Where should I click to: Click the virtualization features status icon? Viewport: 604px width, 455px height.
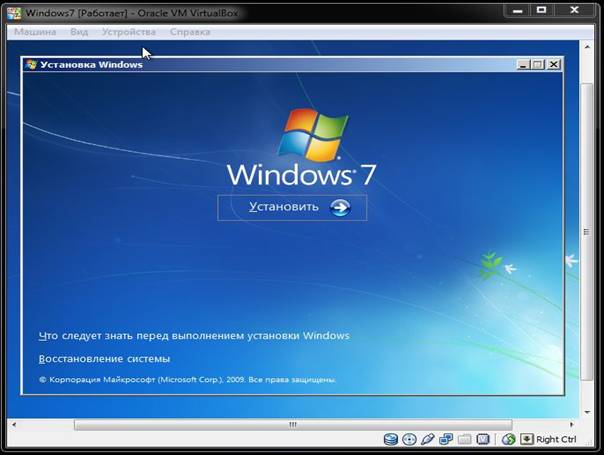coord(483,439)
